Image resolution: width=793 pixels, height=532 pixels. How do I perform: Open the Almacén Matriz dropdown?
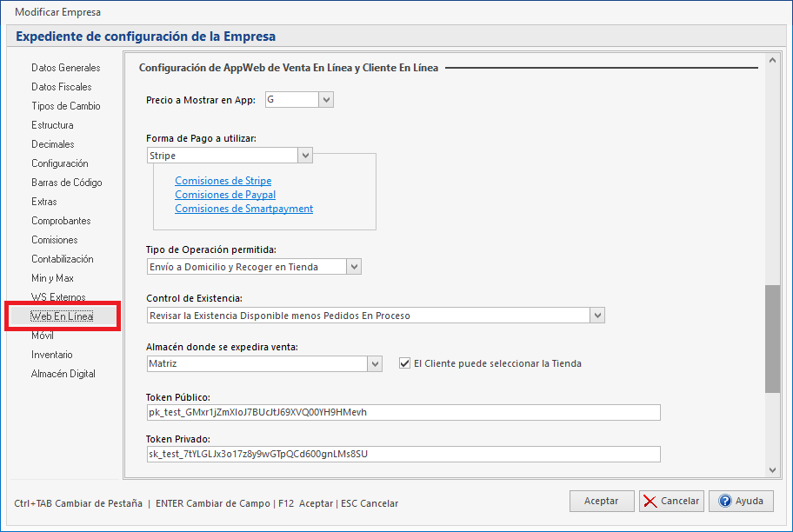(375, 363)
